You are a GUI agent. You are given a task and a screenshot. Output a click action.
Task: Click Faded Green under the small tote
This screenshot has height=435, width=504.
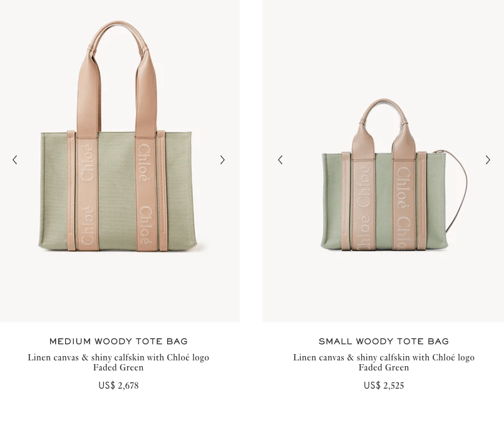click(x=384, y=367)
